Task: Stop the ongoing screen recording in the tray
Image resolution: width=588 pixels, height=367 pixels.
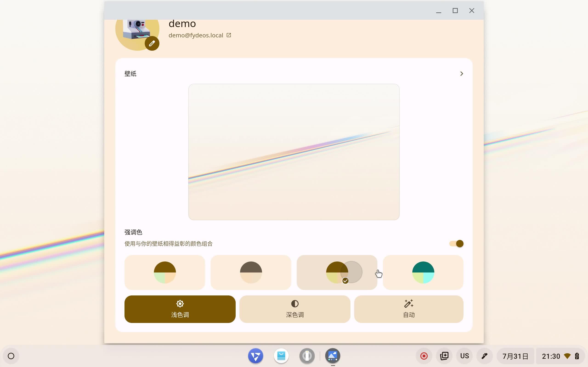Action: pos(424,356)
